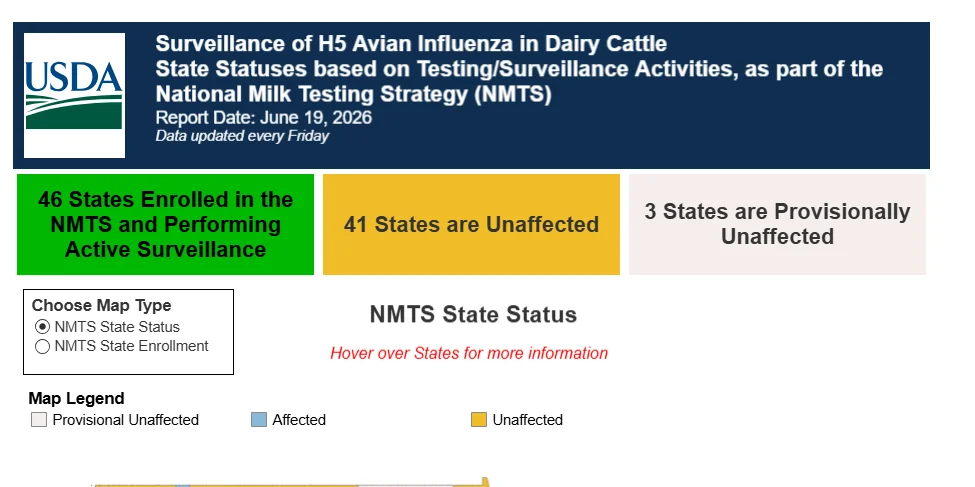Click the top edge of the state map
Screen dimensions: 975x487
(x=290, y=483)
